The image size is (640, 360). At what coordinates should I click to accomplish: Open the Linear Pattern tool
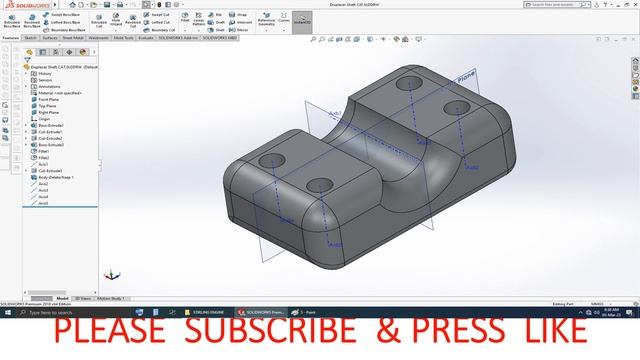[199, 19]
